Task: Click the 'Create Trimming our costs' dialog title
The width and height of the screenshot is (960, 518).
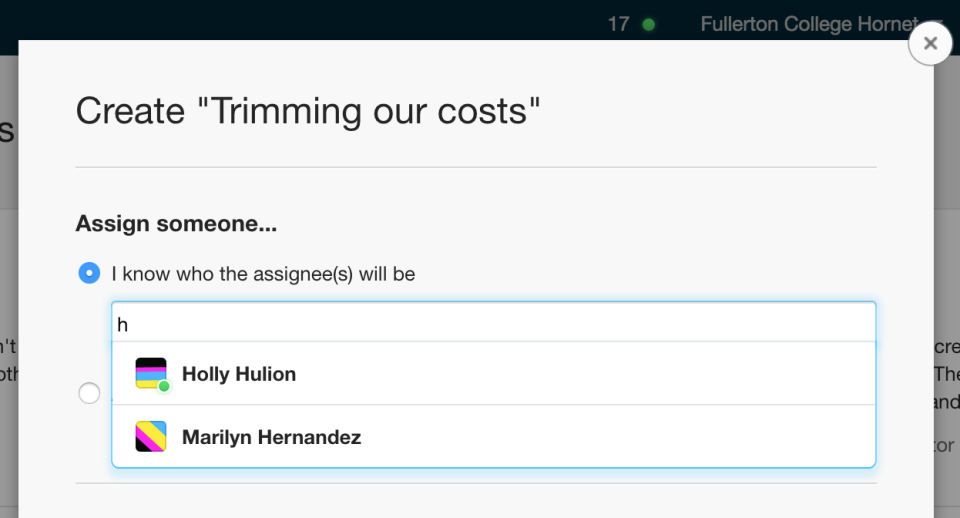Action: click(x=308, y=111)
